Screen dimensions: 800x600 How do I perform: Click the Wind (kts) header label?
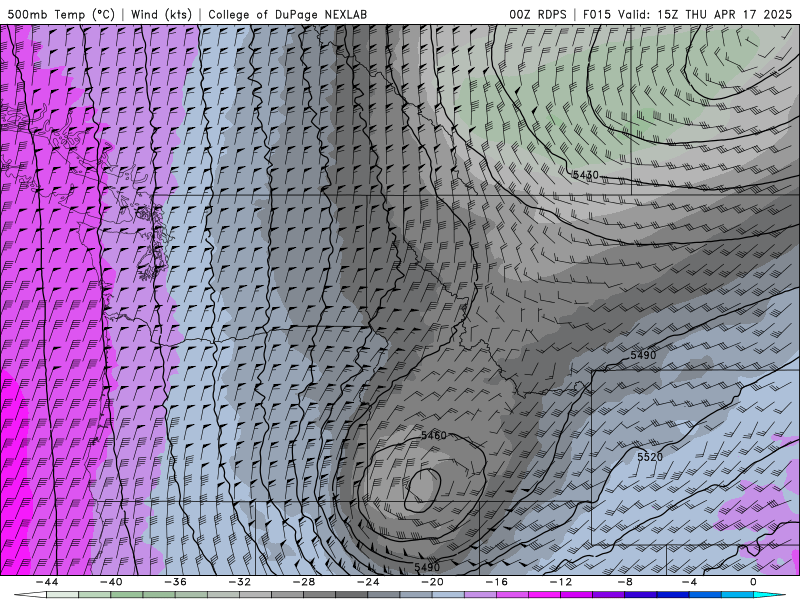pos(161,14)
